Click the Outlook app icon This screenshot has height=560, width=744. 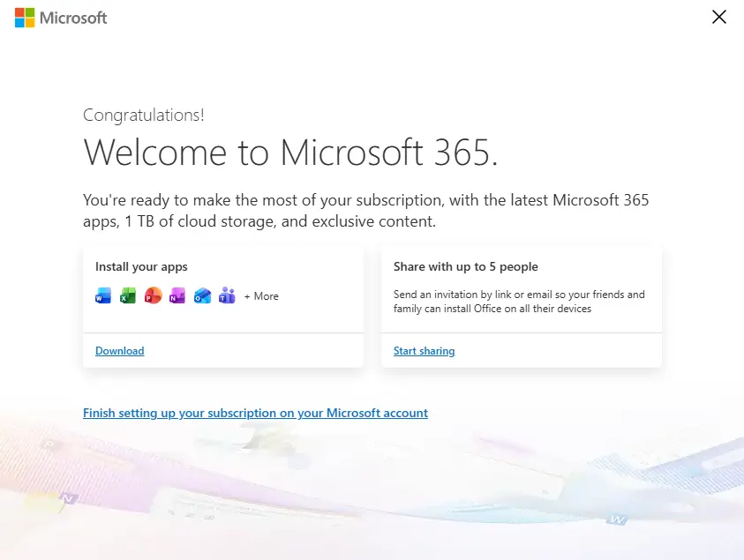[202, 295]
